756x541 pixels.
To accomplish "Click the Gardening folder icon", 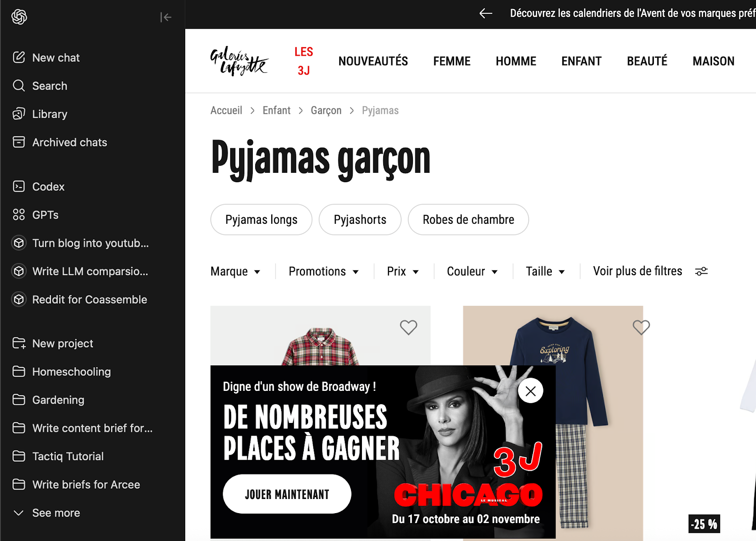I will pyautogui.click(x=19, y=400).
